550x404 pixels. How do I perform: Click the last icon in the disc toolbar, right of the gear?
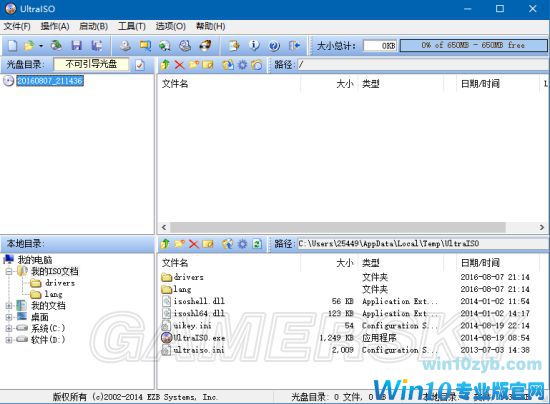(257, 65)
